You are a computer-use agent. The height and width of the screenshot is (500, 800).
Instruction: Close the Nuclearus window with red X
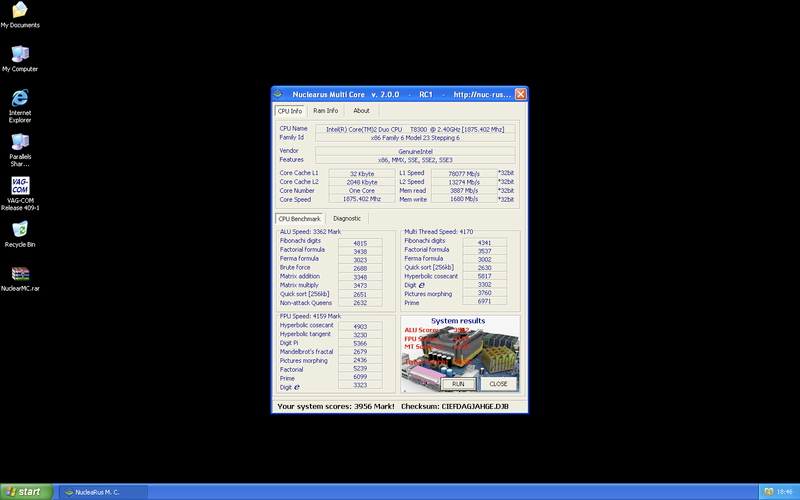(x=520, y=94)
